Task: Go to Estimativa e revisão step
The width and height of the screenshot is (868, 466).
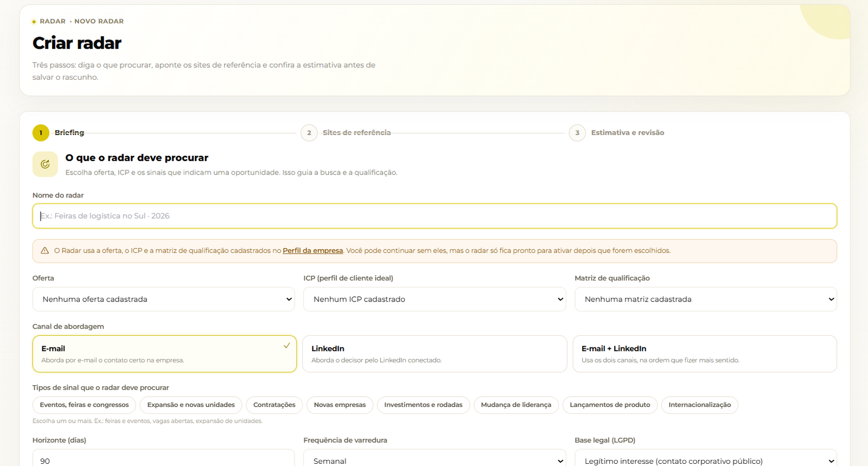Action: tap(628, 133)
